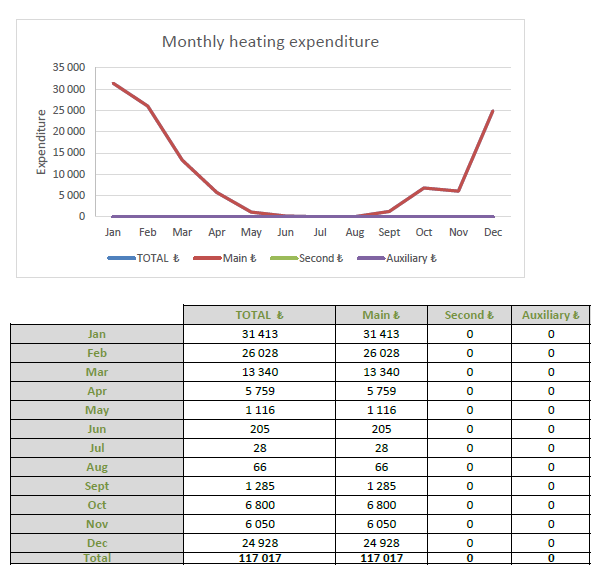Click the 35 000 y-axis label
This screenshot has width=609, height=574.
click(x=69, y=68)
